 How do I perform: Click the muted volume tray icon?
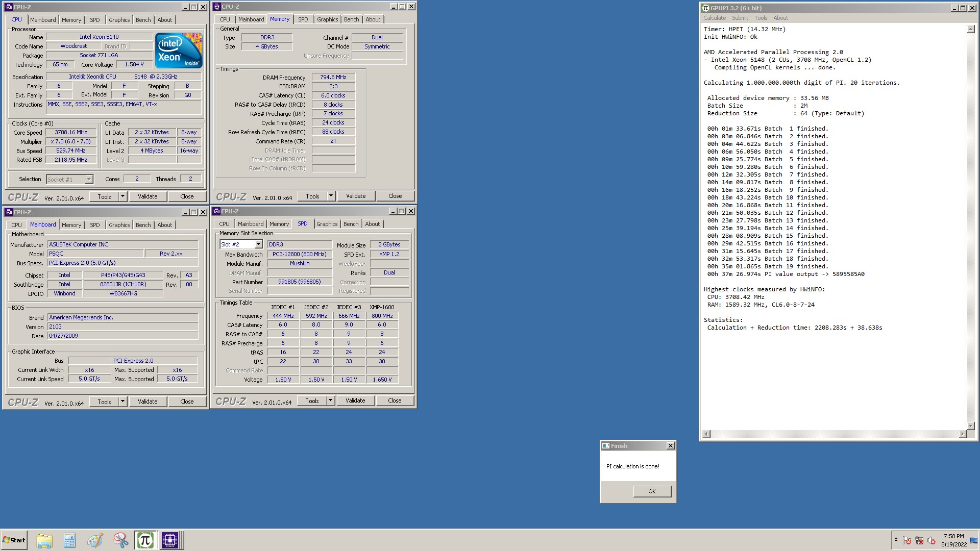pyautogui.click(x=932, y=540)
